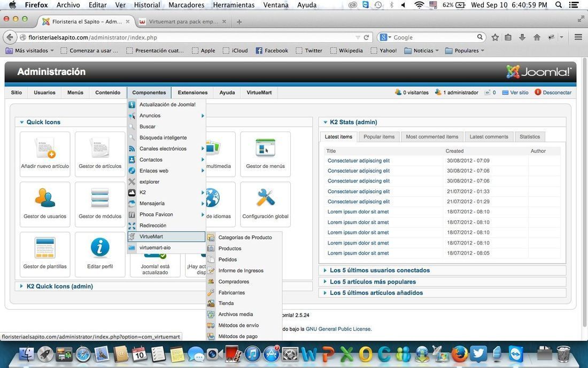Viewport: 588px width, 368px height.
Task: Open Gestor de usuarios icon
Action: click(45, 204)
